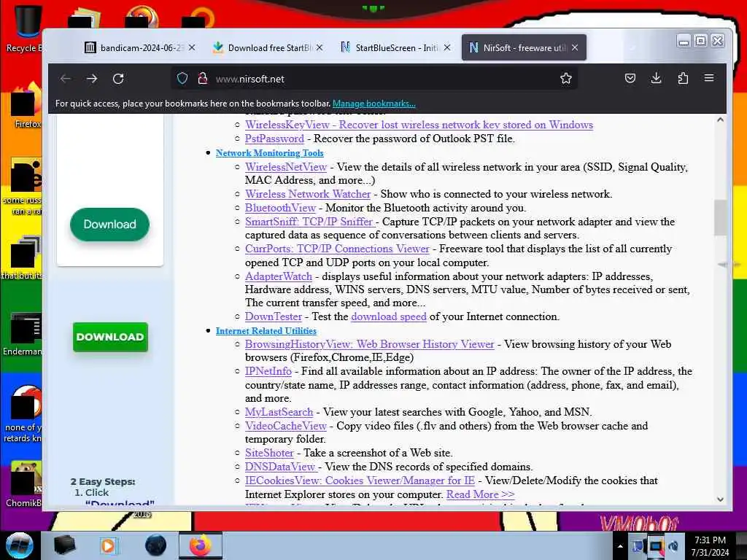Select the Firefox desktop shortcut
747x560 pixels.
click(x=26, y=106)
